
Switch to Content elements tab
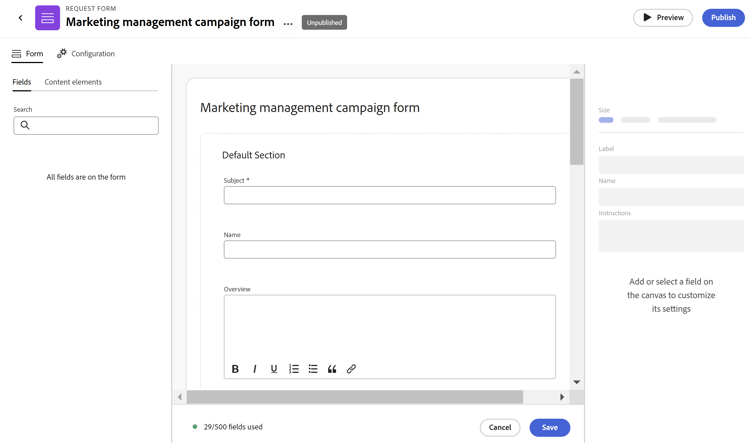pos(73,82)
